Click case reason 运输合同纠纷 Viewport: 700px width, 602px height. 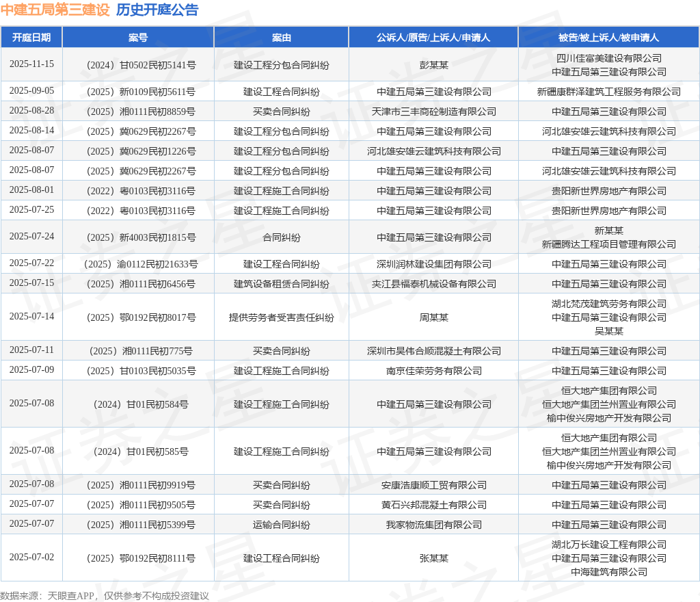coord(281,525)
